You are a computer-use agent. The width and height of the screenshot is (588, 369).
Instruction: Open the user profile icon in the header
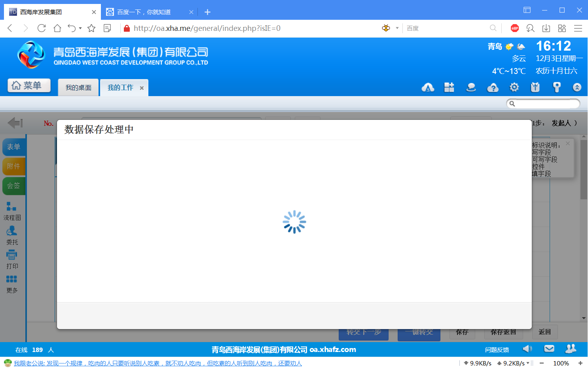click(471, 87)
